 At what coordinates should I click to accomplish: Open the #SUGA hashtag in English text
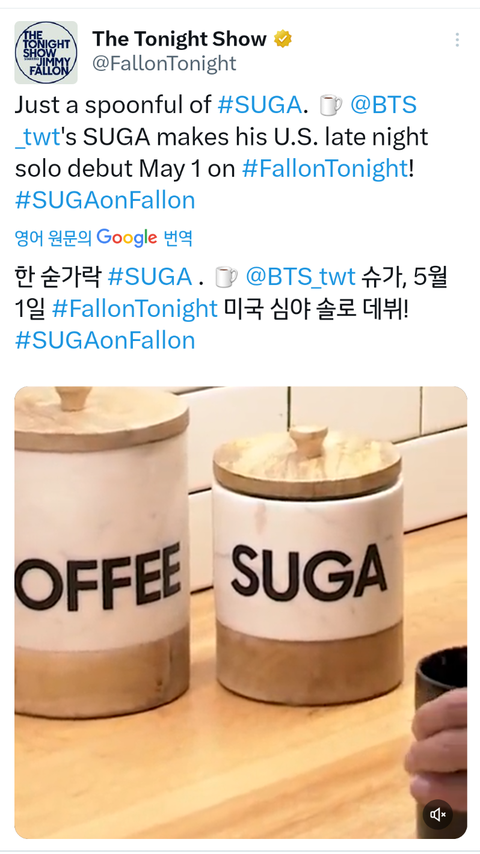[x=259, y=105]
